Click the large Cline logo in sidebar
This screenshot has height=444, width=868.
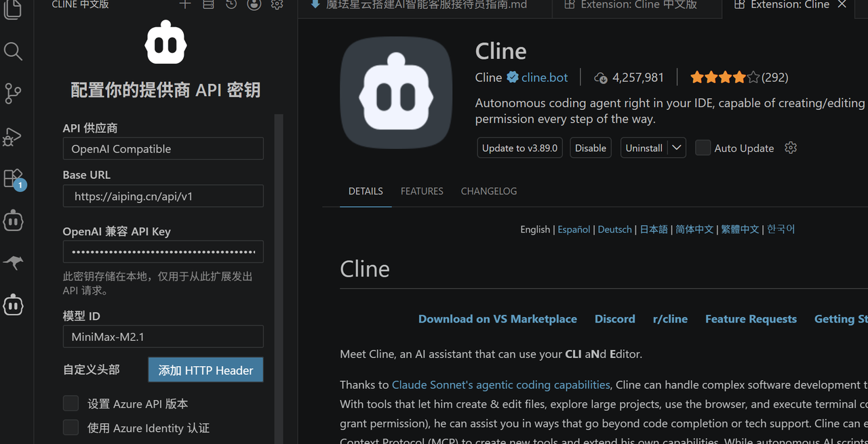pyautogui.click(x=165, y=43)
